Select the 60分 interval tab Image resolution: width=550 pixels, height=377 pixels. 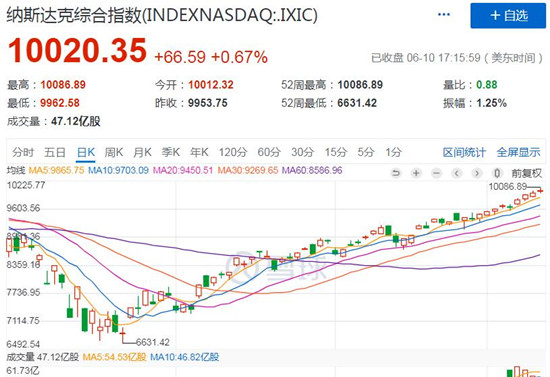pyautogui.click(x=269, y=153)
